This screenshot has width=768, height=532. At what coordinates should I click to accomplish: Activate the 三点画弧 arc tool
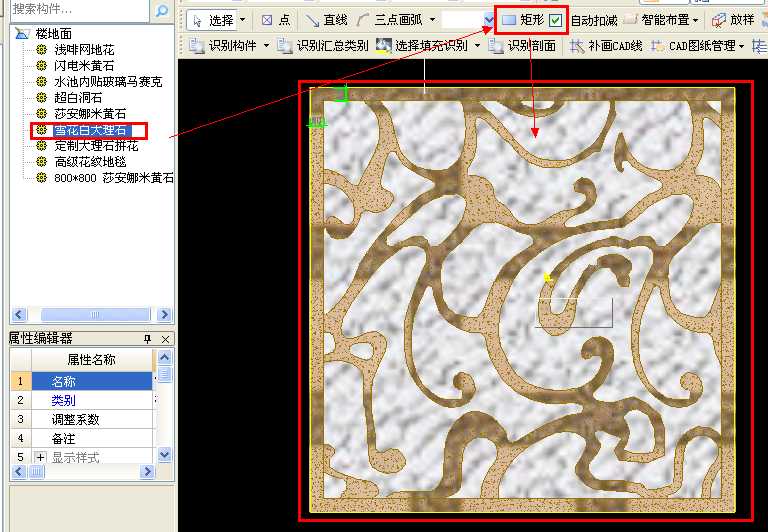point(391,20)
